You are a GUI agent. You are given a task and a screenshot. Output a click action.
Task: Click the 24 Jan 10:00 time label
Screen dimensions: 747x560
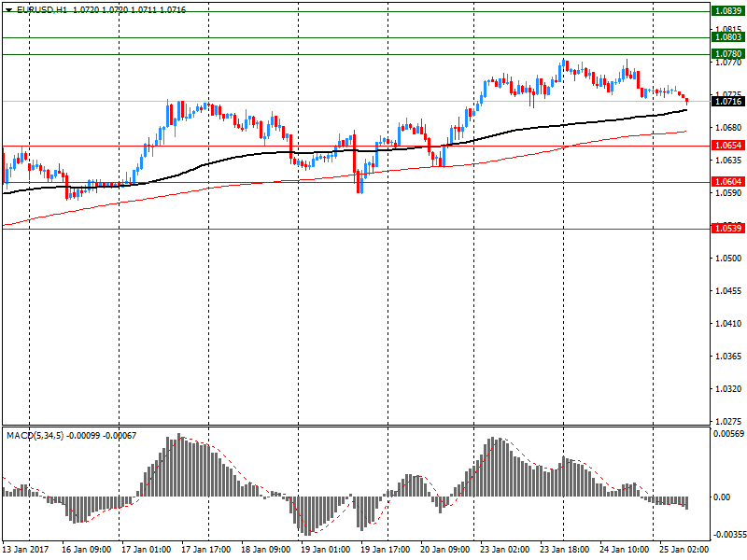point(624,550)
